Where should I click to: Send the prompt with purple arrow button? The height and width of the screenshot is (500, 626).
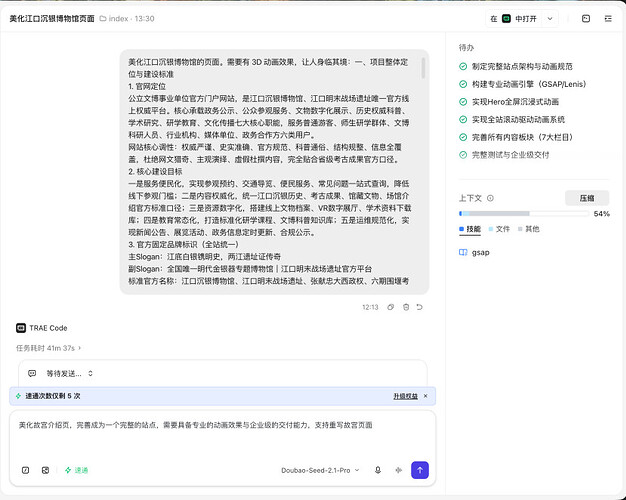coord(420,470)
